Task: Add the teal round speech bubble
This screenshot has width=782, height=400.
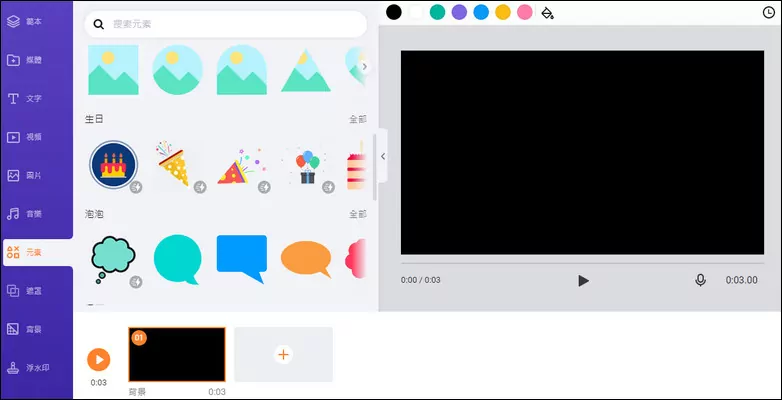Action: pyautogui.click(x=178, y=259)
